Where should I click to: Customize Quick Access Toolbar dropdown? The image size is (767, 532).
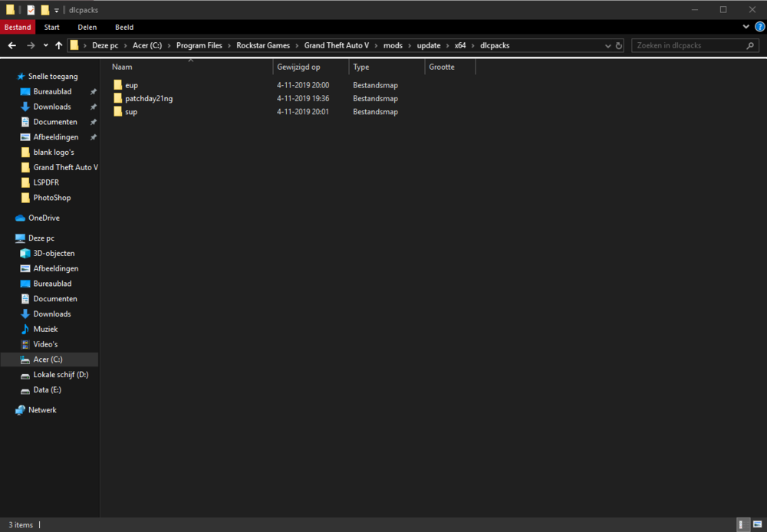tap(57, 10)
